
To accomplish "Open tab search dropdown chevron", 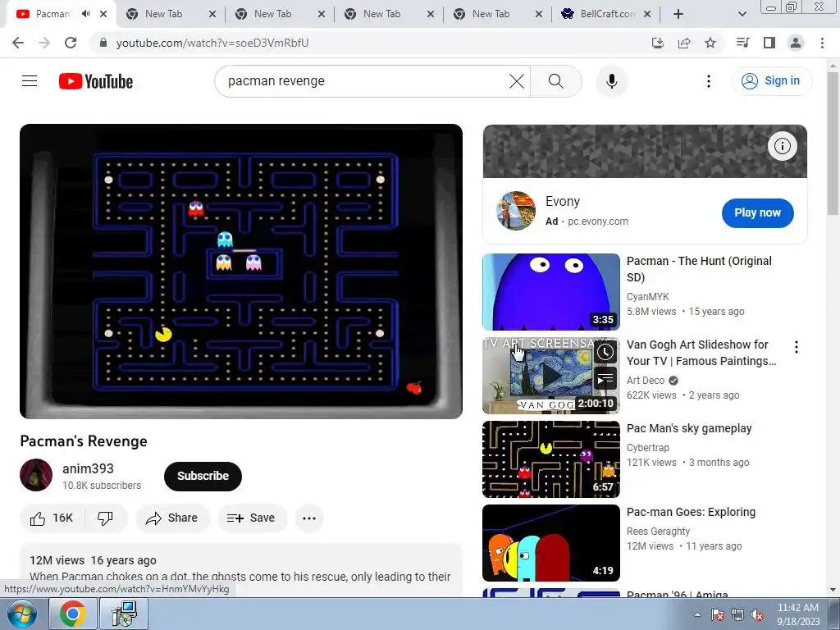I will pyautogui.click(x=742, y=14).
